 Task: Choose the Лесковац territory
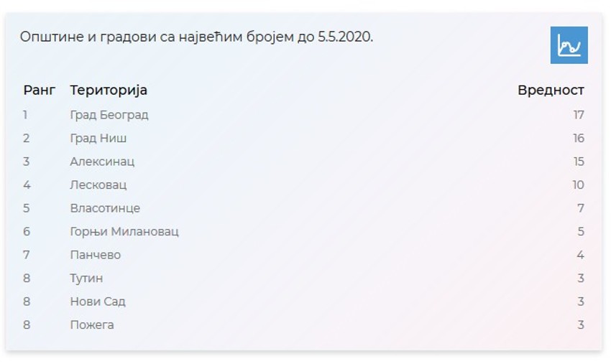(98, 185)
